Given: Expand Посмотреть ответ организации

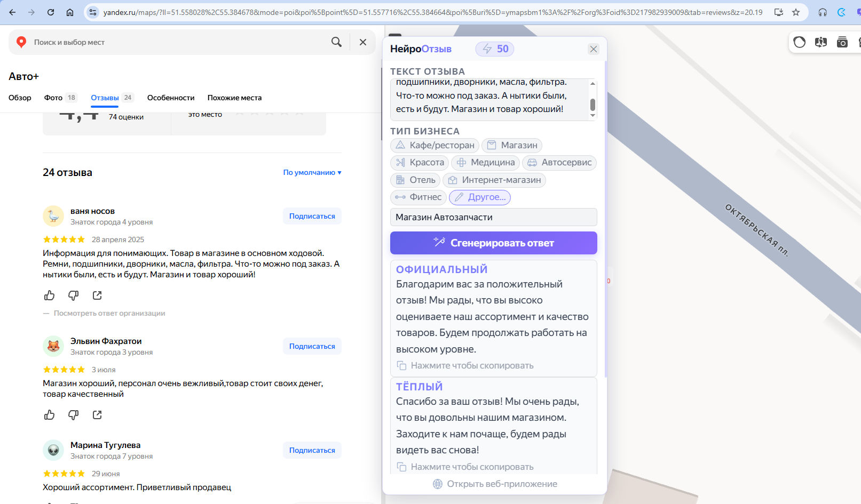Looking at the screenshot, I should click(109, 313).
